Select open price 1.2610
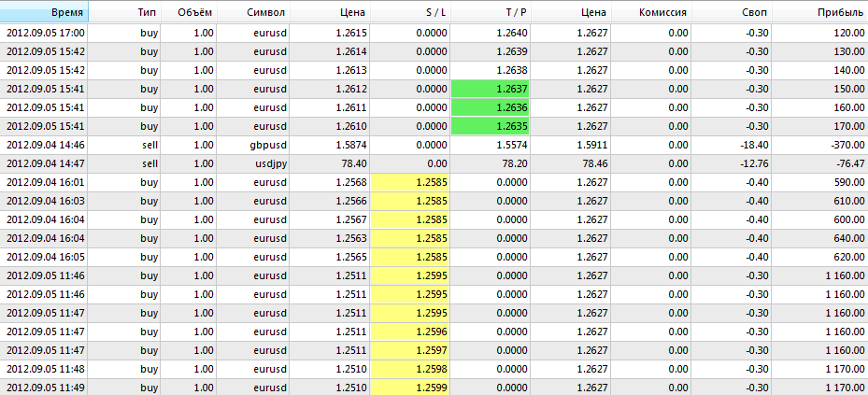Viewport: 868px width, 395px height. click(351, 126)
